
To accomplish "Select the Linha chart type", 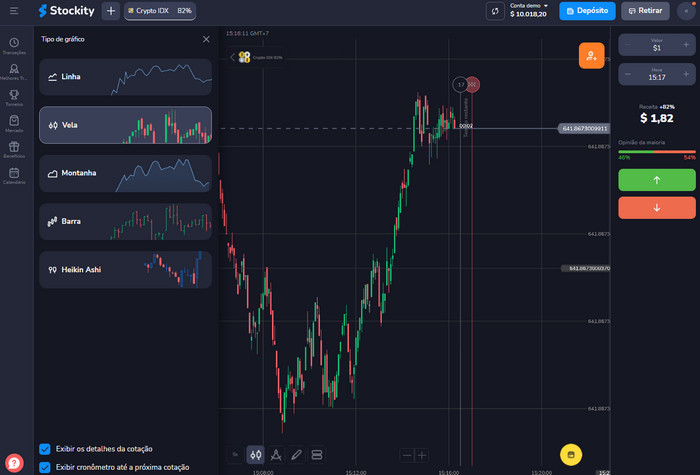I will [125, 77].
